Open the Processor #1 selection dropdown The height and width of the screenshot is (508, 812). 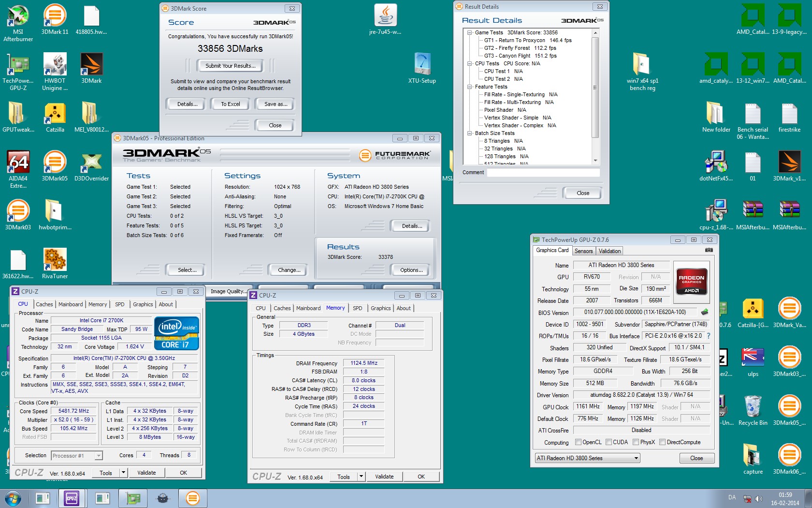point(76,455)
